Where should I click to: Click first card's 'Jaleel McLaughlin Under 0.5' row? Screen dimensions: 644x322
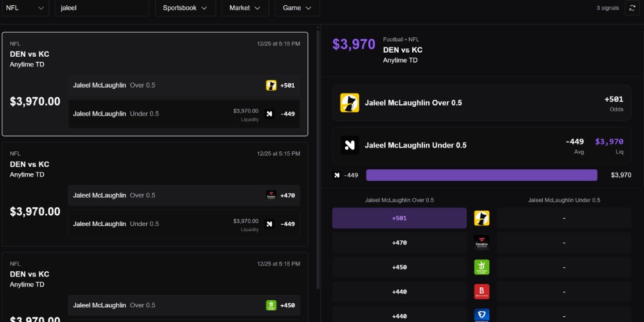tap(184, 114)
